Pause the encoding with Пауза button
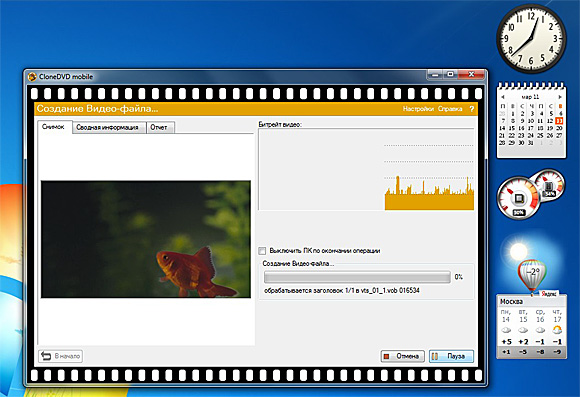This screenshot has width=580, height=397. (x=451, y=356)
